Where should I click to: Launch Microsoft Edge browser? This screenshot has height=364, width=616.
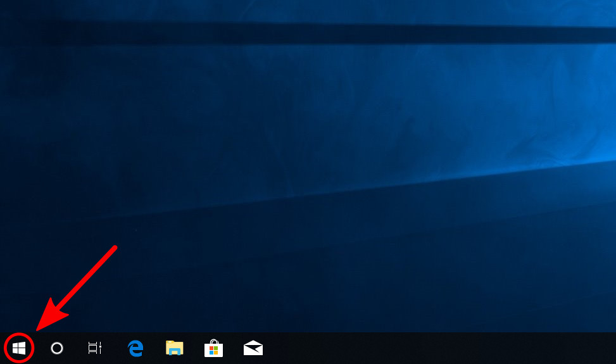[x=135, y=348]
